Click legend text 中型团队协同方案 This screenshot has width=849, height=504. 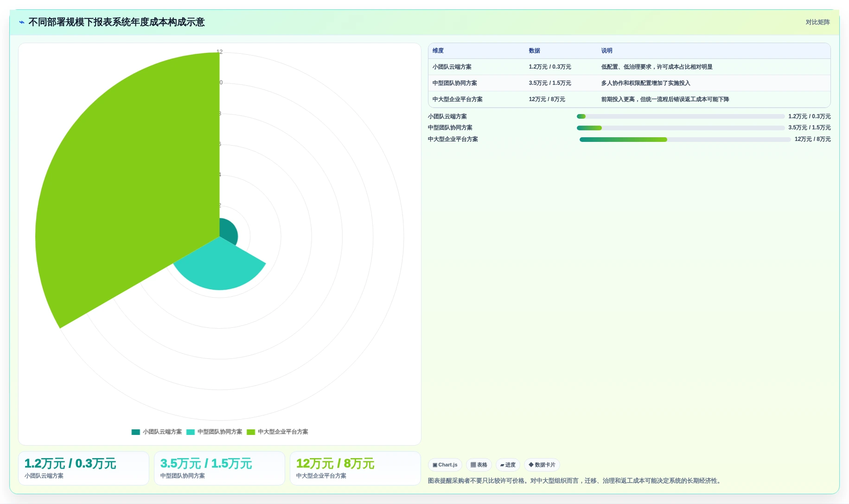[x=220, y=432]
